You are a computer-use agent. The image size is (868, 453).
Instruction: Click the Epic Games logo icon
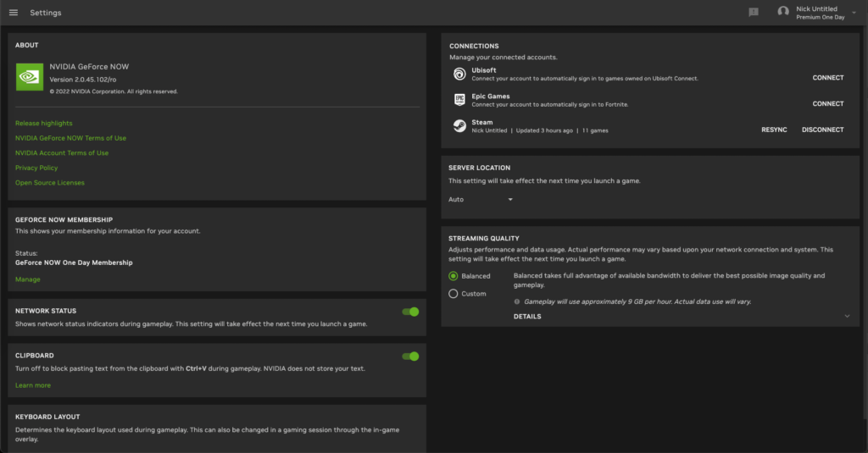[x=459, y=100]
